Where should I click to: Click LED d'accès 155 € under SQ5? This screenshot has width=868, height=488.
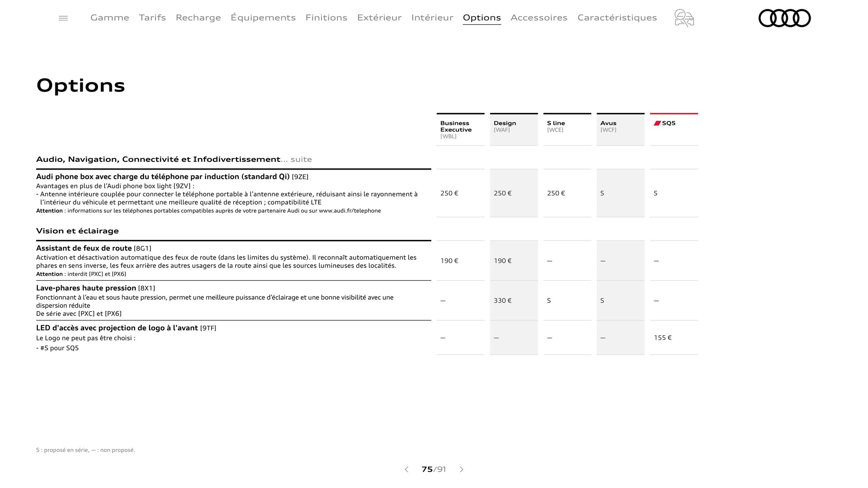[x=662, y=338]
